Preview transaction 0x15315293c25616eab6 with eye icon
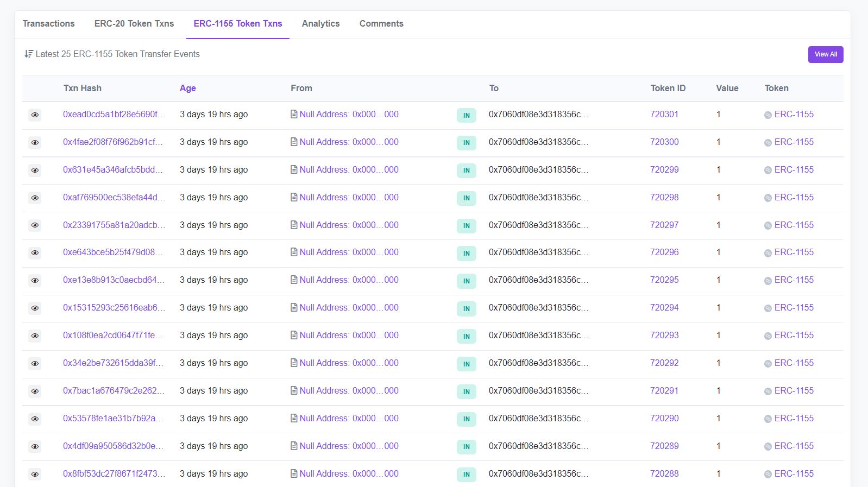The width and height of the screenshot is (868, 487). click(x=35, y=308)
